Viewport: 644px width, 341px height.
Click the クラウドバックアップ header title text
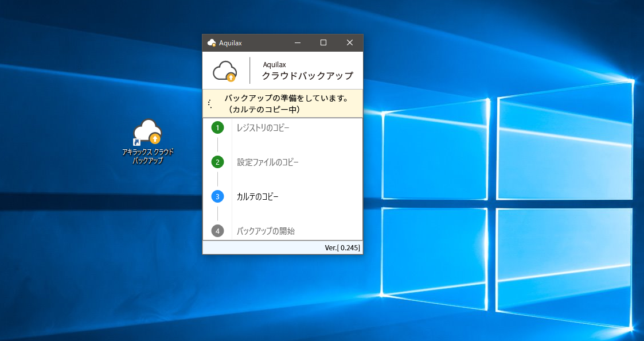tap(307, 76)
